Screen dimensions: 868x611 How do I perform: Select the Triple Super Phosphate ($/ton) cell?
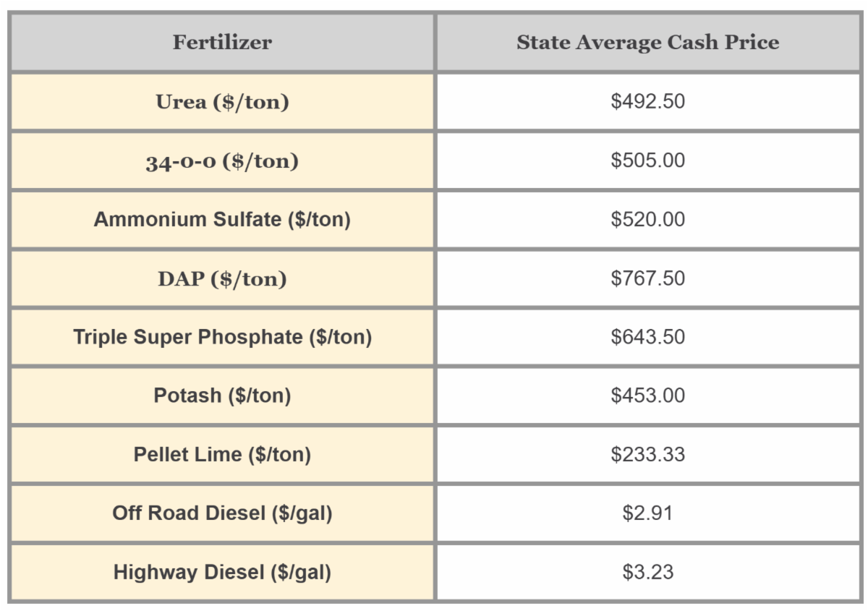coord(222,337)
